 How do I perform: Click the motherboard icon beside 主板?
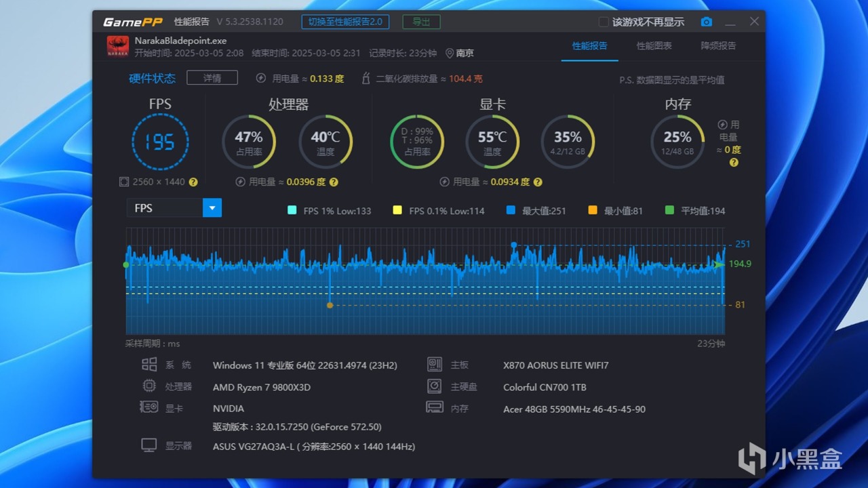pyautogui.click(x=435, y=365)
